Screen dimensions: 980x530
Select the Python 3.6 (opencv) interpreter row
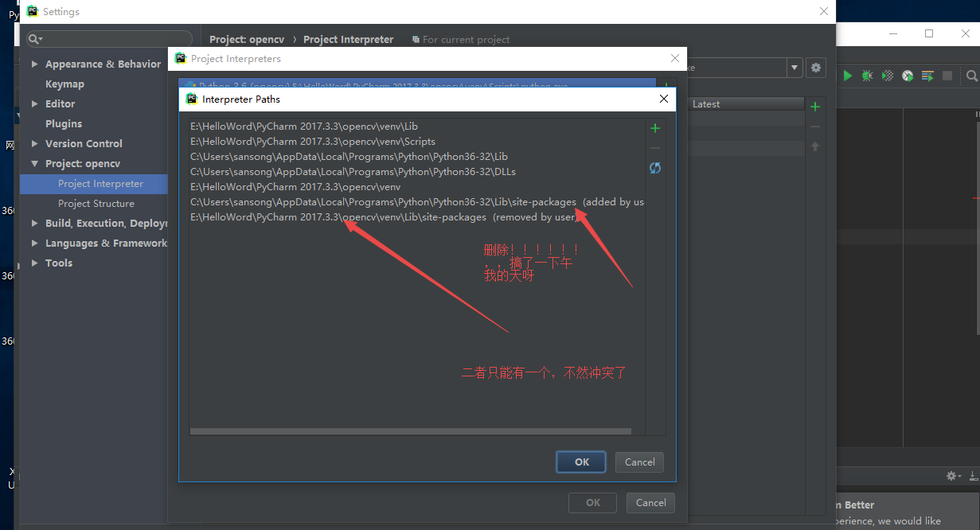click(x=416, y=84)
